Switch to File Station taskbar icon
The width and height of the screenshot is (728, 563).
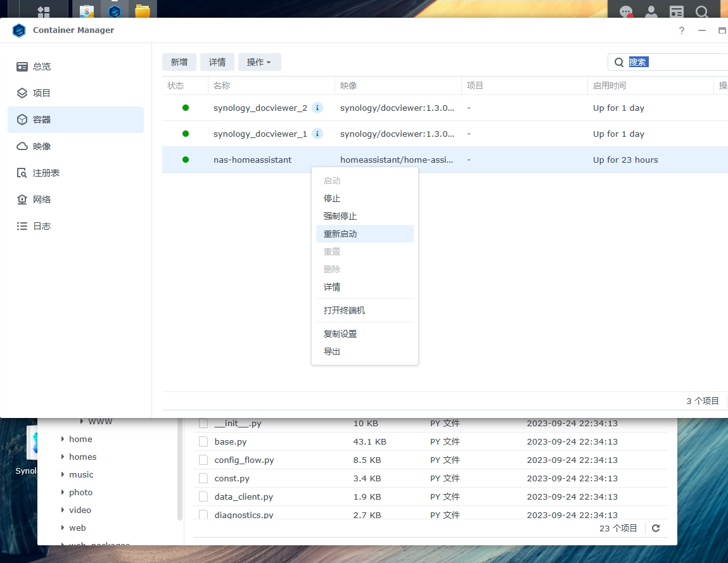pos(143,10)
